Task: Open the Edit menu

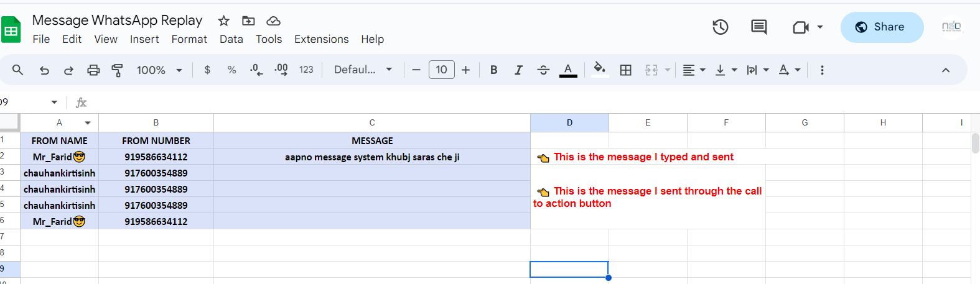Action: click(72, 39)
